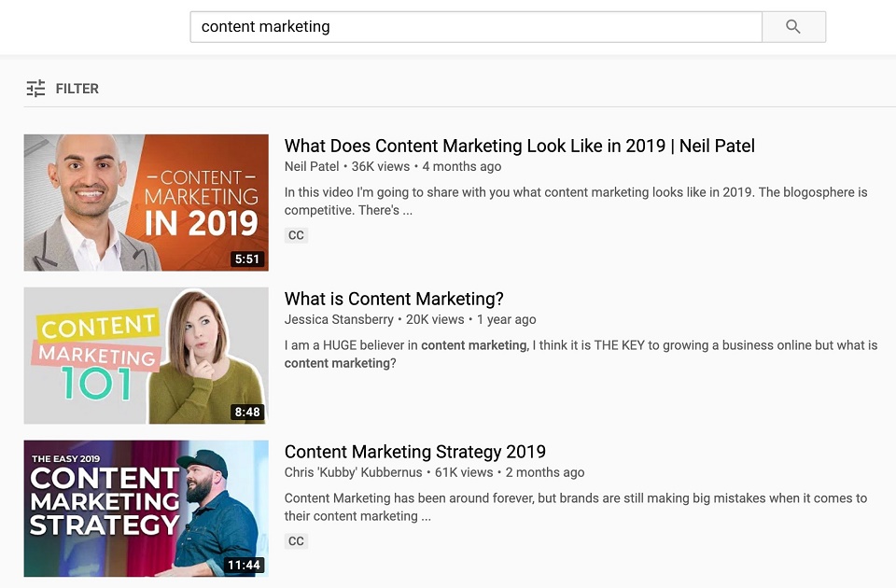Open the Content Marketing 101 thumbnail
Viewport: 896px width, 588px height.
coord(147,356)
